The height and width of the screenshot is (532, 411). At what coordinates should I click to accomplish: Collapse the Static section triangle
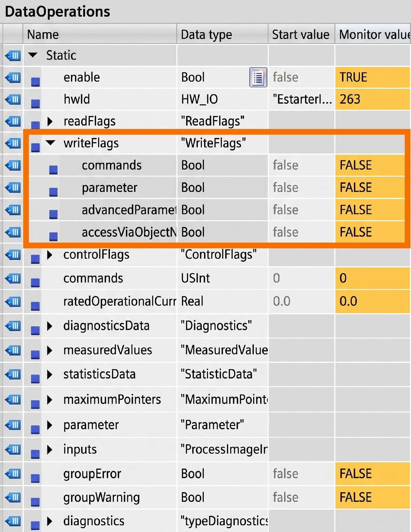[x=33, y=55]
